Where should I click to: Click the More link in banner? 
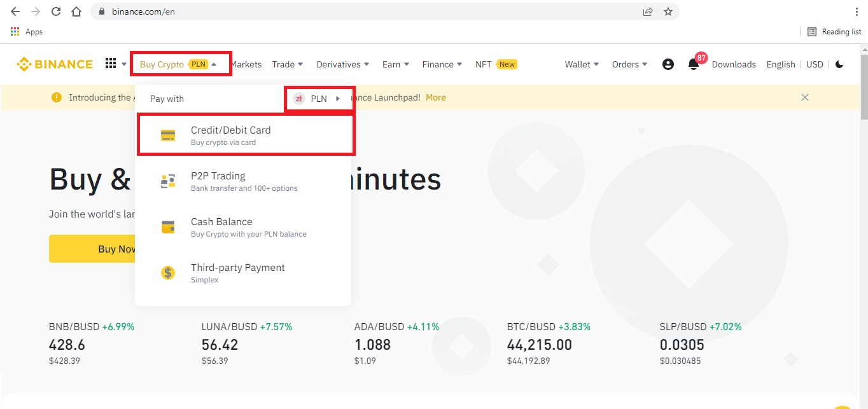436,97
